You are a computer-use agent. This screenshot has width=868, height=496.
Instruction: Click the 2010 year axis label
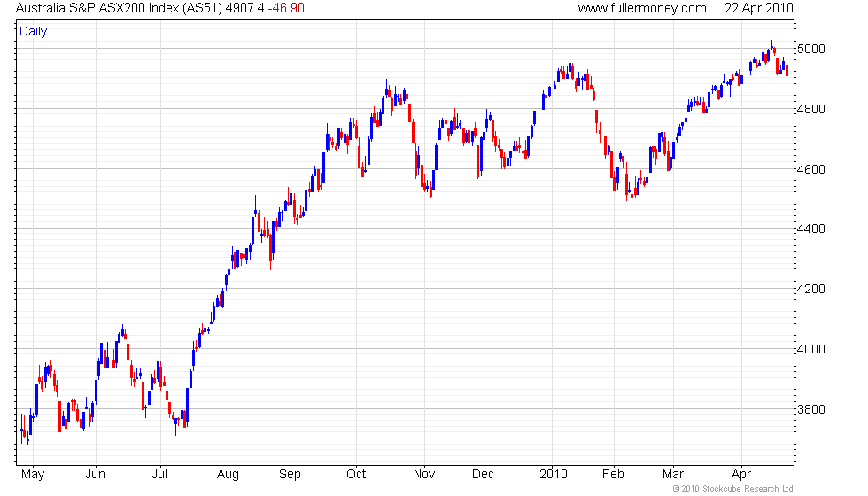[554, 475]
